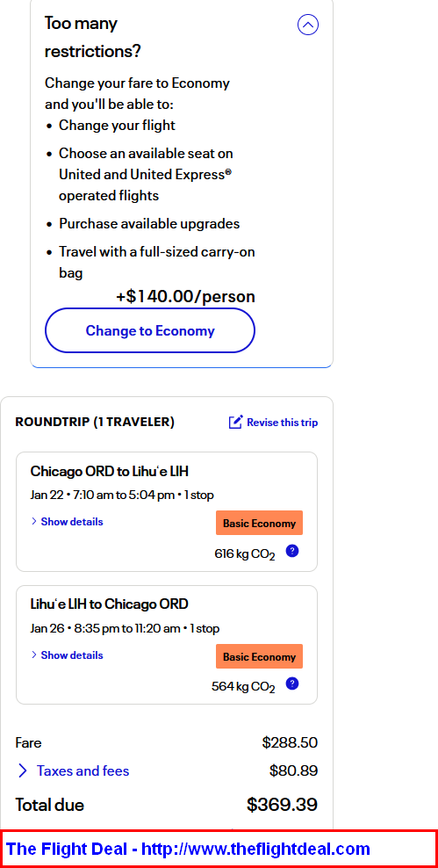Open the CO2 info icon next to 564 kg

[x=292, y=684]
